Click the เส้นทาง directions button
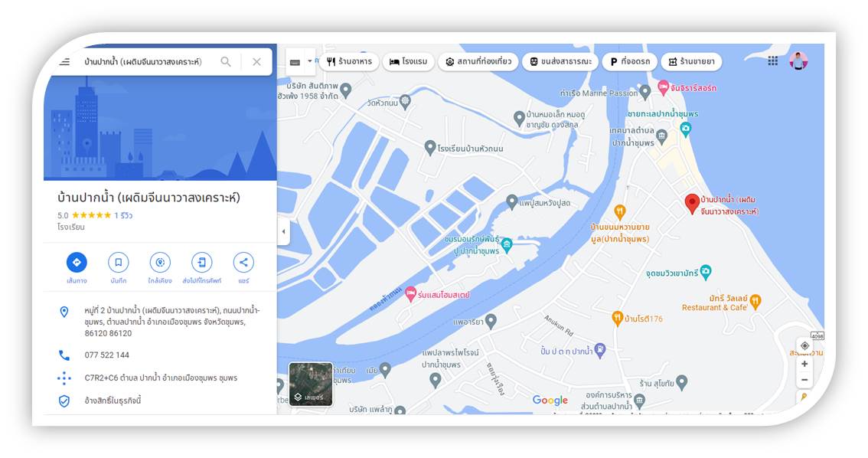 [x=77, y=262]
